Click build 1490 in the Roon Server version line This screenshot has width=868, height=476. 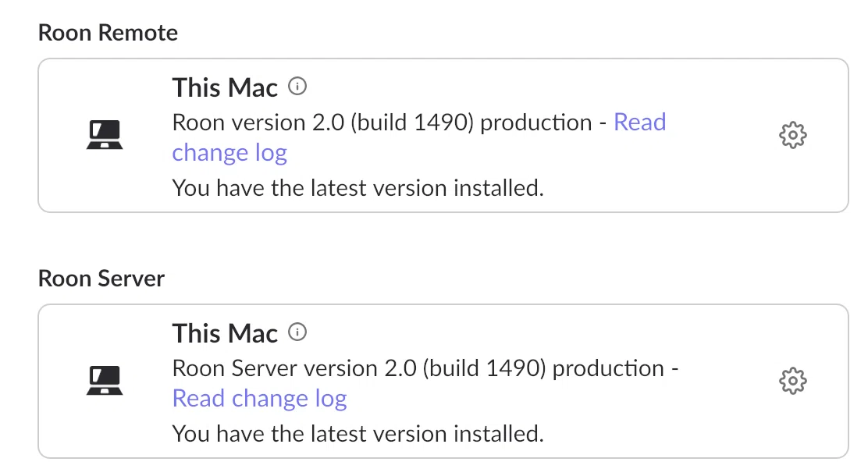click(485, 368)
